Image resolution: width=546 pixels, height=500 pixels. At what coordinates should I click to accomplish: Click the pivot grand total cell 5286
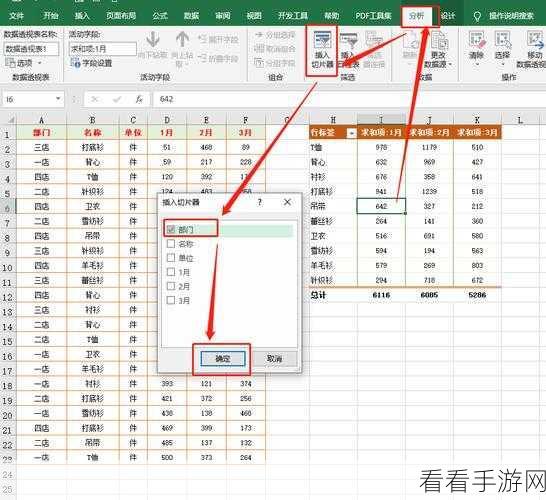[477, 295]
